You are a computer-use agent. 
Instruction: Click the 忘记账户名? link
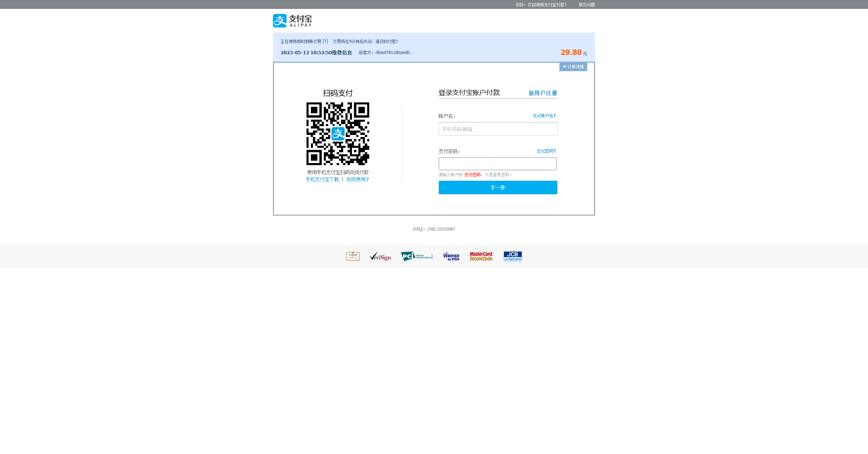point(544,116)
